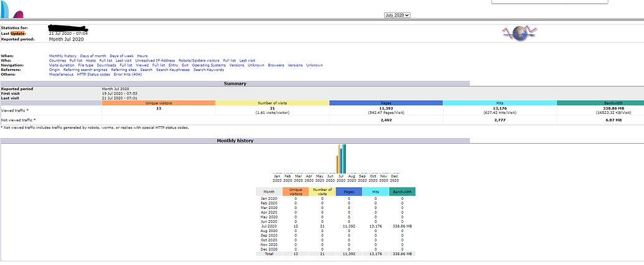Open the Origin referrers link
This screenshot has width=644, height=265.
[x=54, y=70]
